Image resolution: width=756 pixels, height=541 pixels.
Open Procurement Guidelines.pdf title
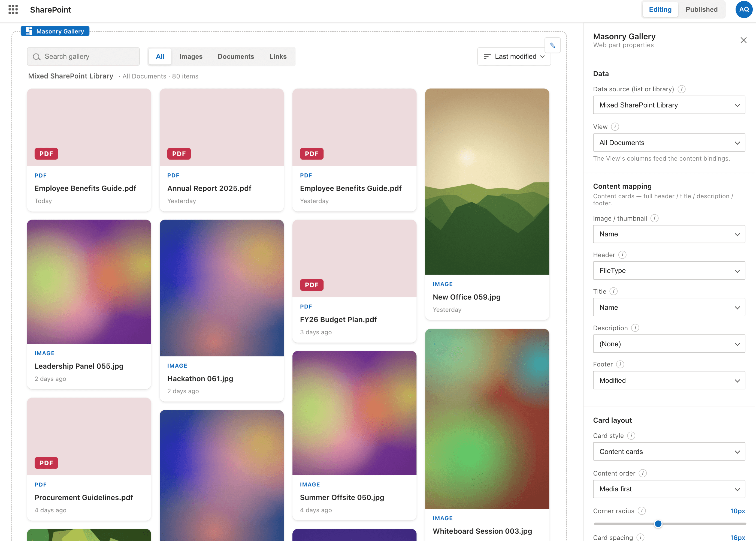(x=84, y=497)
